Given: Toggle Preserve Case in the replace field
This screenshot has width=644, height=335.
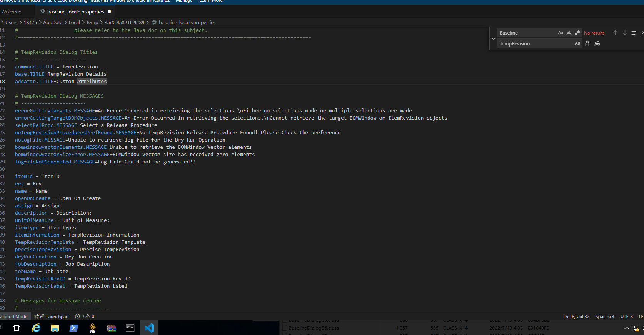Looking at the screenshot, I should [577, 43].
